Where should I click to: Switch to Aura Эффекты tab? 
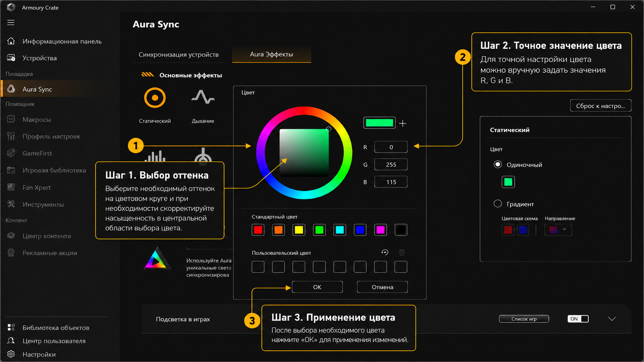272,54
